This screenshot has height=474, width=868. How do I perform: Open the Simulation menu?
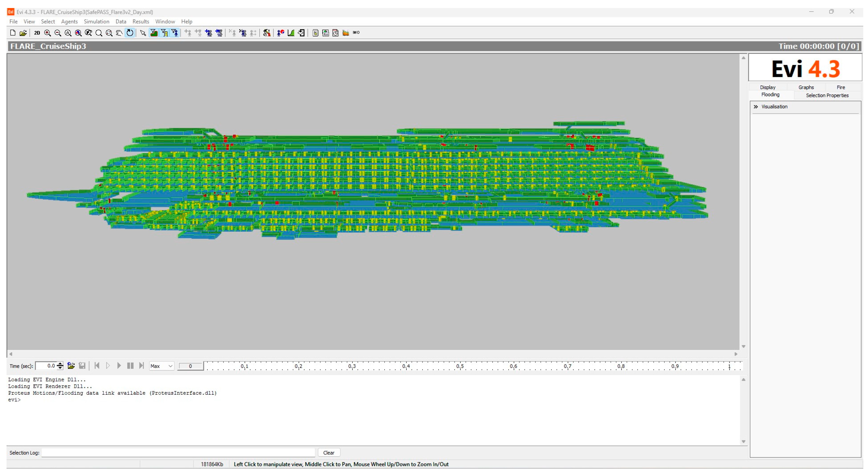[x=96, y=22]
